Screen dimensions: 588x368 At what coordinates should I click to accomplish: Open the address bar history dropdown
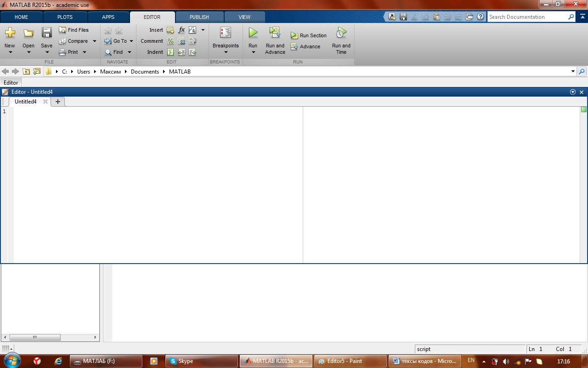click(573, 71)
